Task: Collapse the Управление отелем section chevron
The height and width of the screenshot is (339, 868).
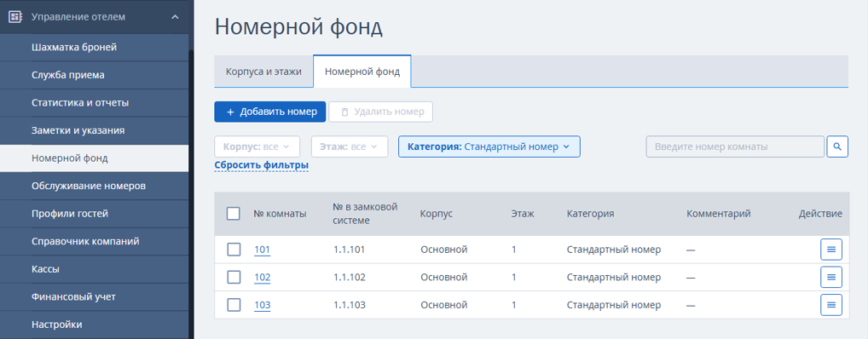Action: pyautogui.click(x=175, y=17)
